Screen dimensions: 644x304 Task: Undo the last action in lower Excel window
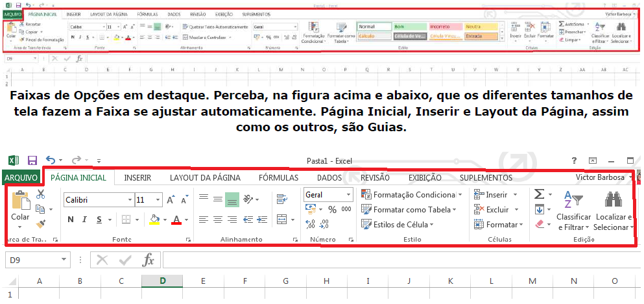click(x=51, y=160)
